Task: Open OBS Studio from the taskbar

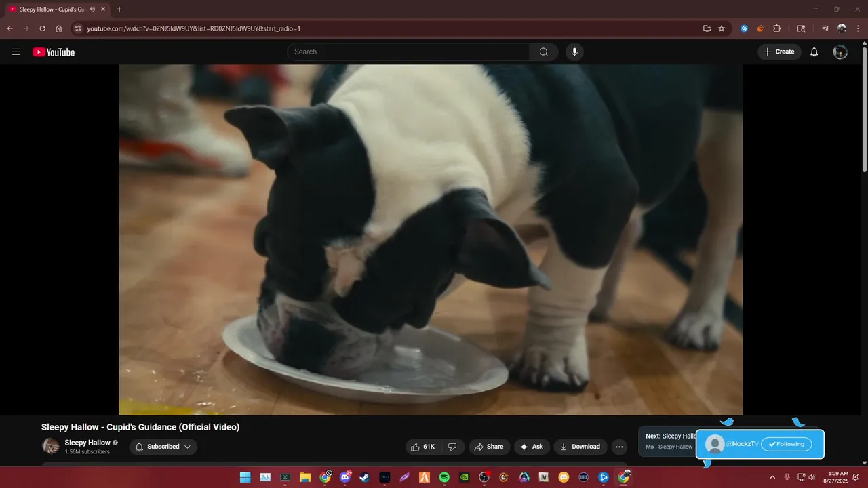Action: [x=484, y=477]
